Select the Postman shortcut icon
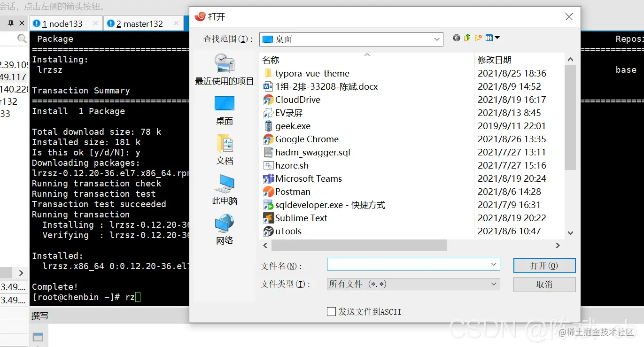 pyautogui.click(x=268, y=192)
